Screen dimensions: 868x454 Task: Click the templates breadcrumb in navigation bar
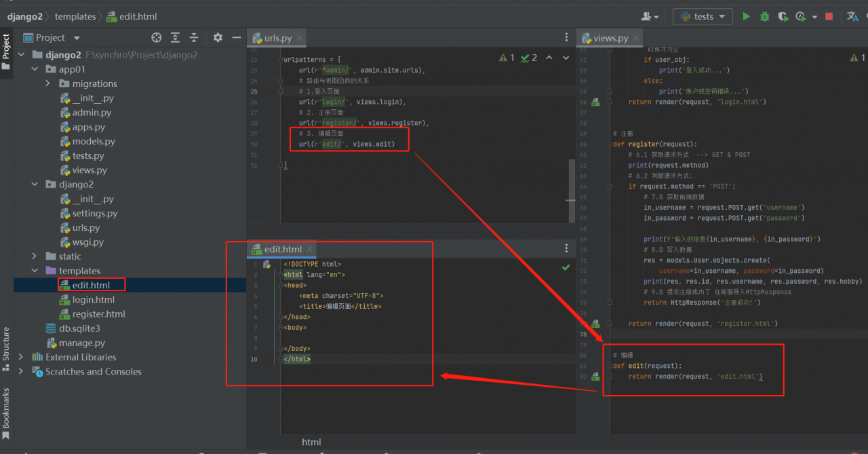click(75, 16)
